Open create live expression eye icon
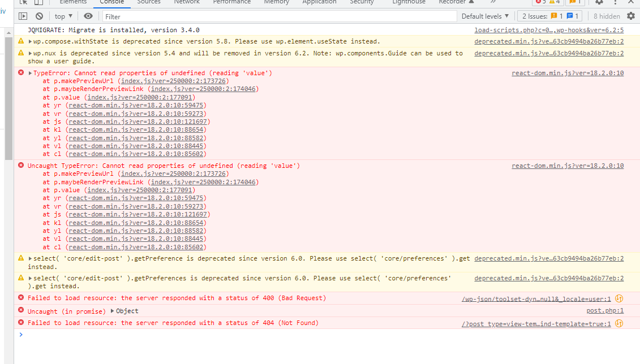Screen dimensions: 640x364 88,16
